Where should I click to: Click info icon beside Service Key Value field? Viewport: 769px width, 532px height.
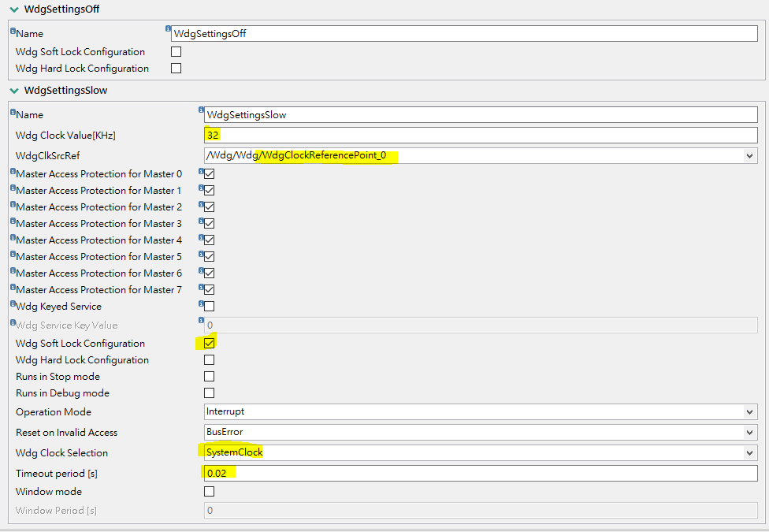201,320
